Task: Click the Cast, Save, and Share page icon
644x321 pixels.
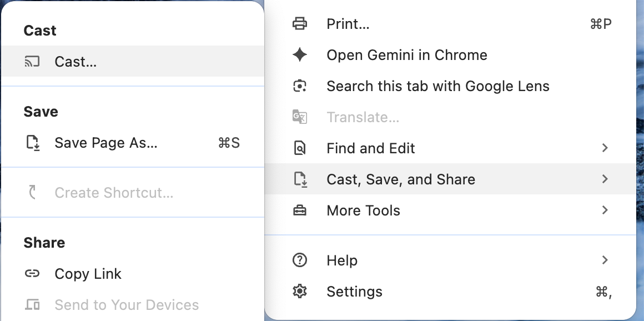Action: (x=300, y=179)
